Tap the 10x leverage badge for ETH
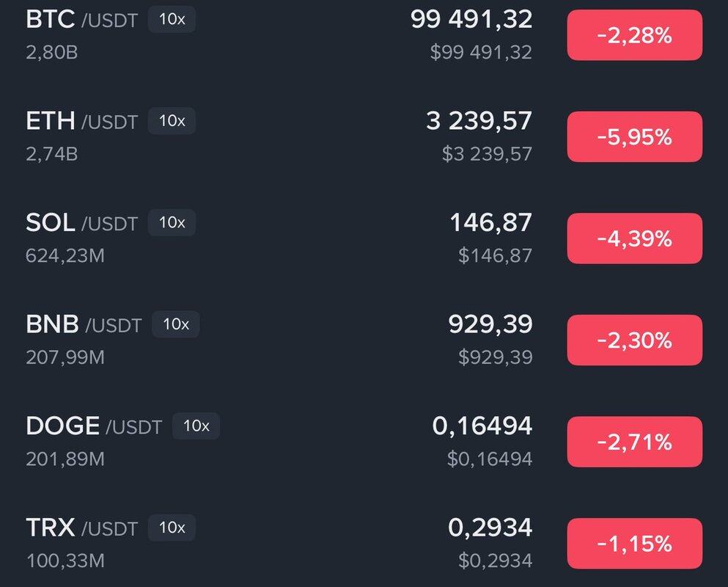Image resolution: width=728 pixels, height=587 pixels. [172, 121]
